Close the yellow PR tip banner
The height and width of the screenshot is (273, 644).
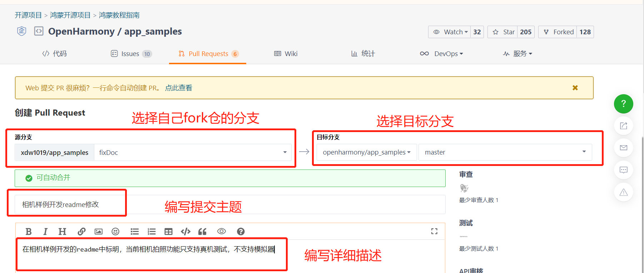click(x=575, y=88)
